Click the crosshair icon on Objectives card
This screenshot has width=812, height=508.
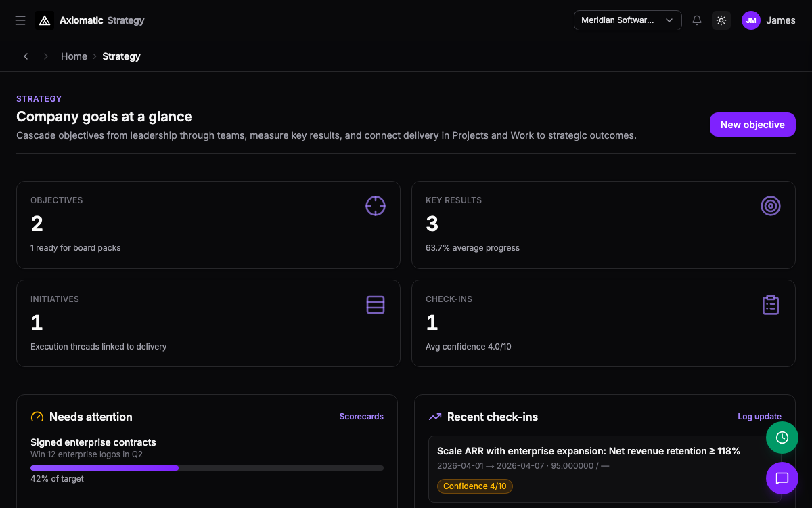pos(376,206)
